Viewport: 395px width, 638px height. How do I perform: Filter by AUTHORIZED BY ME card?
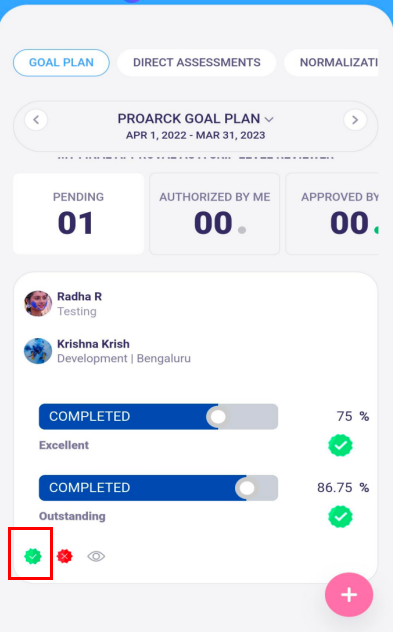215,214
